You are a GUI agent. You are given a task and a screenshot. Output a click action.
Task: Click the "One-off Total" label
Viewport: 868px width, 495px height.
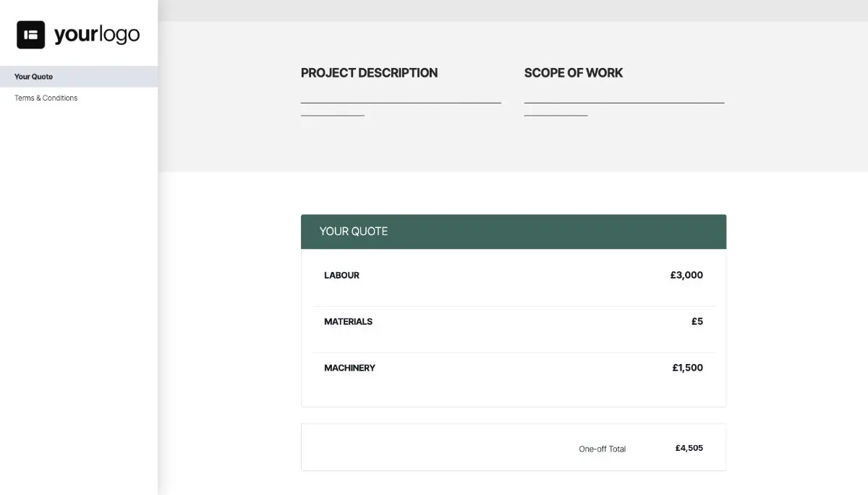point(602,449)
